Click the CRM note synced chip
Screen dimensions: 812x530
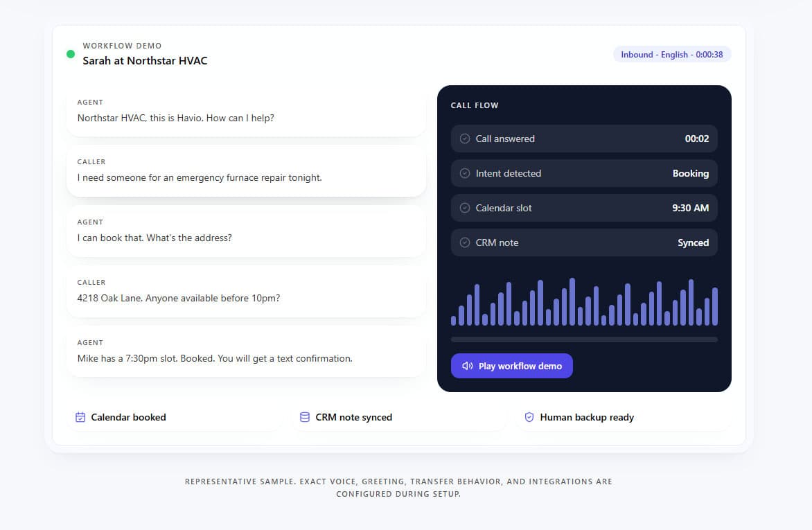click(x=399, y=418)
